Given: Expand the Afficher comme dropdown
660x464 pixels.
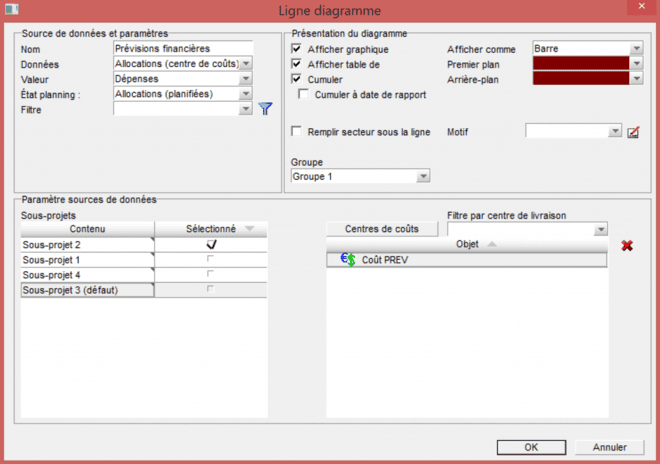Looking at the screenshot, I should point(635,48).
